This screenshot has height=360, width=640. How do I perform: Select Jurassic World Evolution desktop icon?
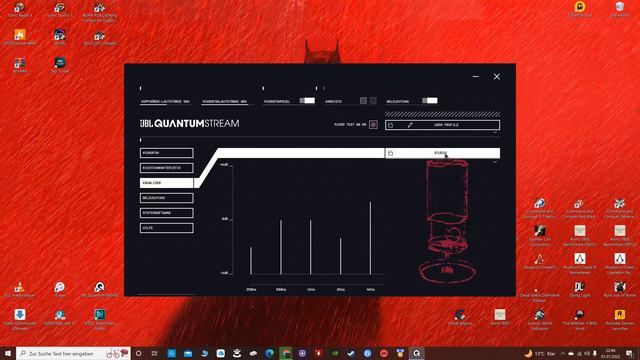pyautogui.click(x=540, y=320)
